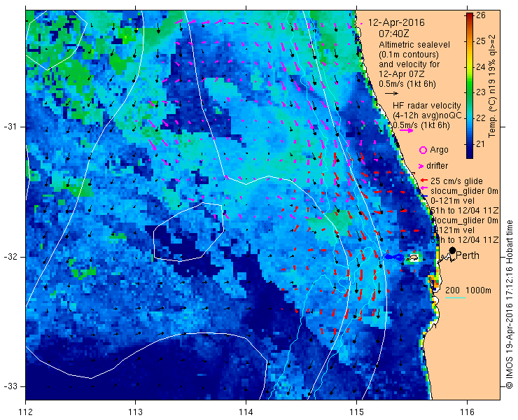The image size is (518, 420).
Task: Click the colour bar tick label '25'
Action: pos(481,41)
